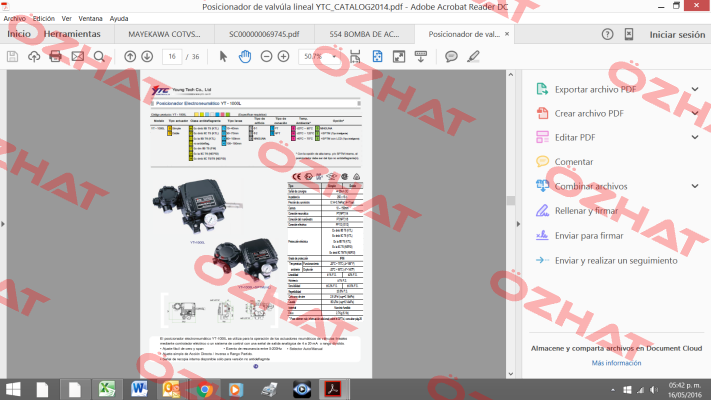Screen dimensions: 711x400
Task: Open the Edición menu
Action: coord(44,19)
